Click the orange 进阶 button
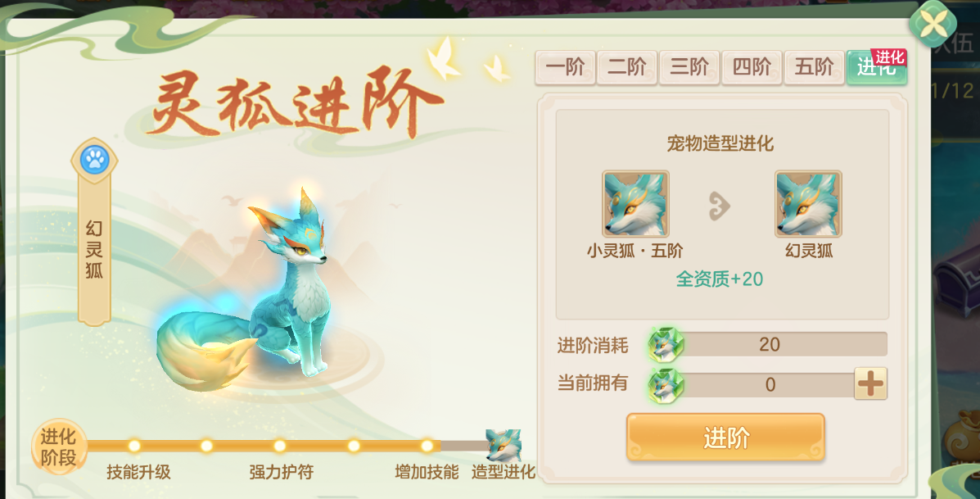 click(725, 437)
